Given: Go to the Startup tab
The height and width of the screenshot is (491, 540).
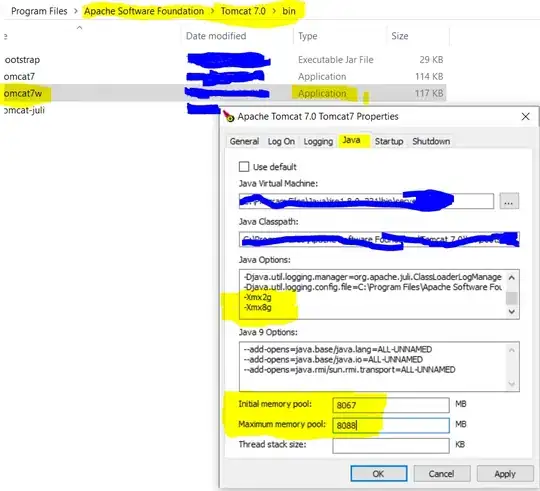Looking at the screenshot, I should coord(389,142).
